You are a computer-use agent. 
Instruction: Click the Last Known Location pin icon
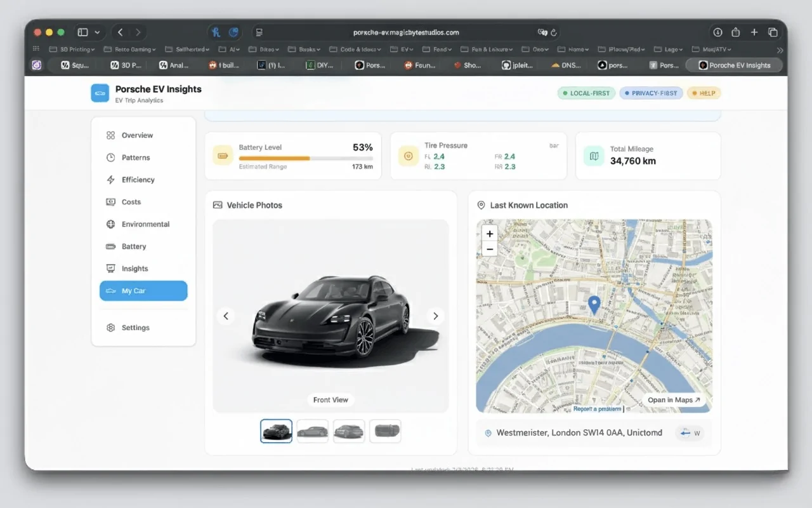pyautogui.click(x=481, y=205)
